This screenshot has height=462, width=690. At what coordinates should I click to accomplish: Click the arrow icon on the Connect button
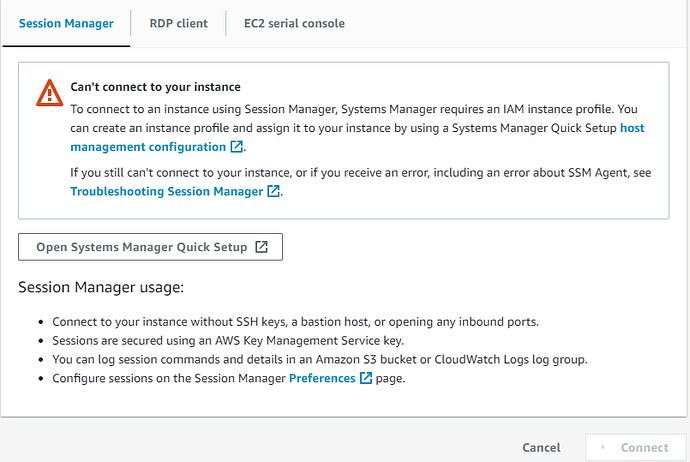click(603, 448)
